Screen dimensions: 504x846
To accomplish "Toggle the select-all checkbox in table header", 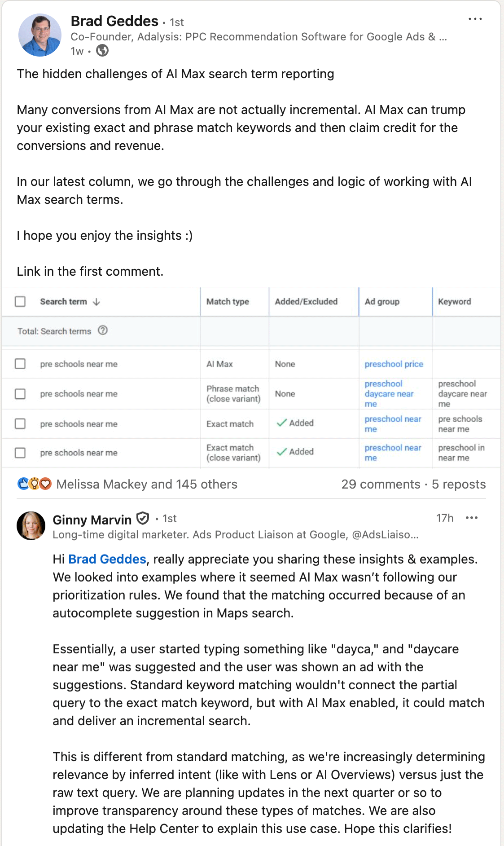I will [x=20, y=301].
